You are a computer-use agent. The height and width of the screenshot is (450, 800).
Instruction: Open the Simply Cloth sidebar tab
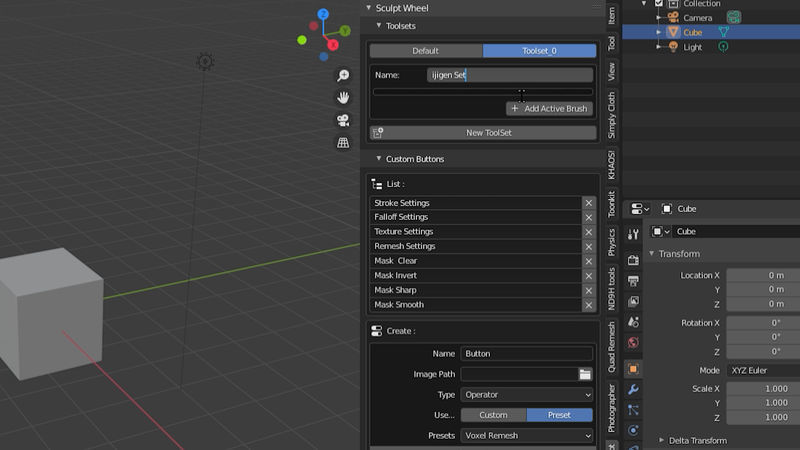(x=612, y=116)
